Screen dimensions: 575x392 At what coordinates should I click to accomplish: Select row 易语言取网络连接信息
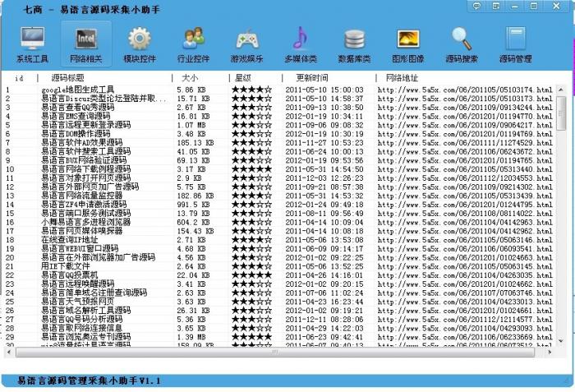278,328
